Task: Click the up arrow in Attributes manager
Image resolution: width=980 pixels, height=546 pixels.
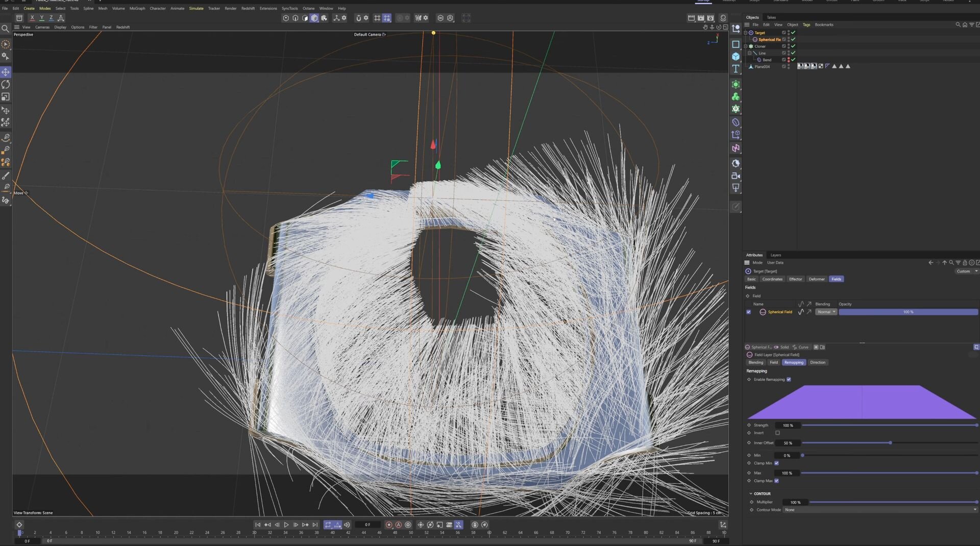Action: 944,263
